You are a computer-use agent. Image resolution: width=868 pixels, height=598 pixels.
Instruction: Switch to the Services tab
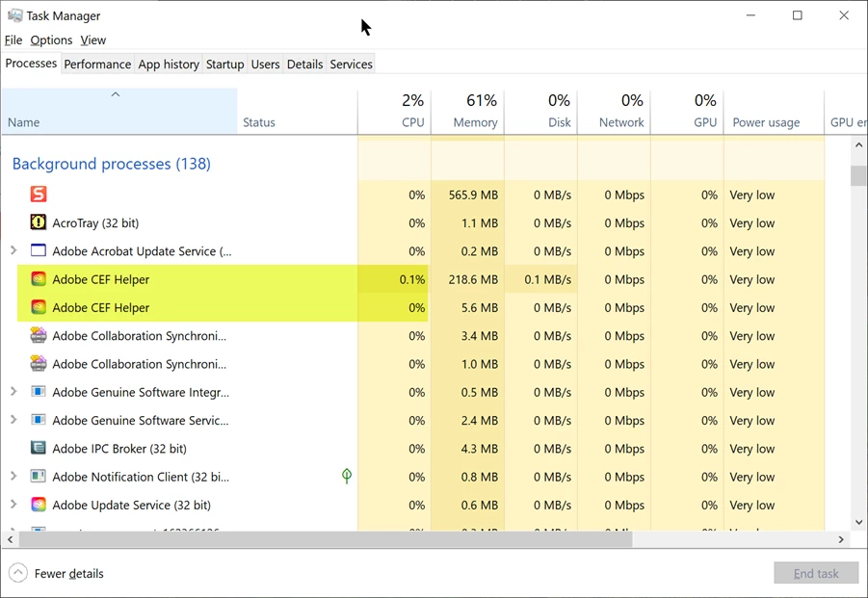click(x=351, y=65)
